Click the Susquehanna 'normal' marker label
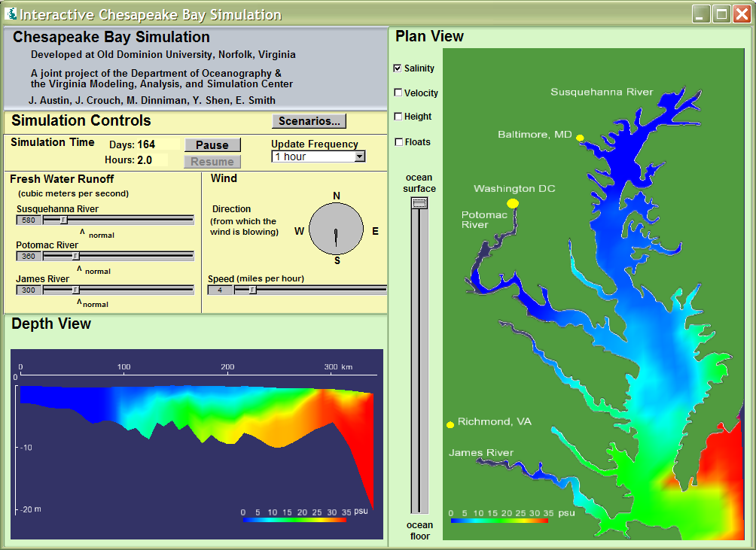 pyautogui.click(x=101, y=235)
